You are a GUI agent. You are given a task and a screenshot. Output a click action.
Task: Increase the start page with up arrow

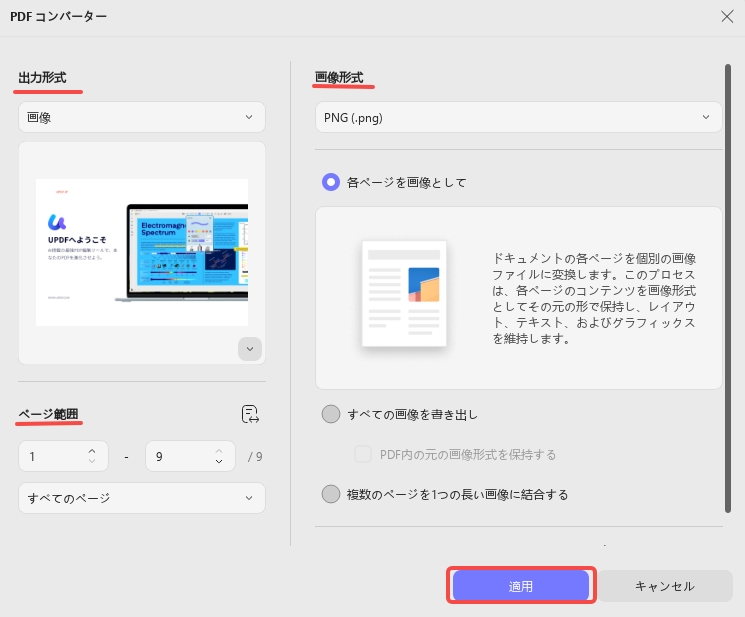coord(92,451)
